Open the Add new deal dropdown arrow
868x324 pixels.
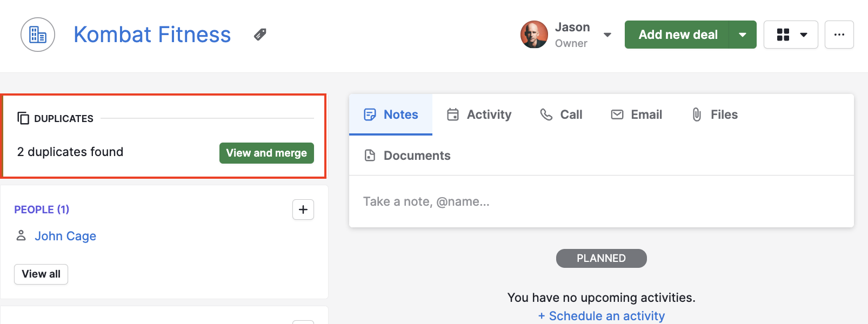pyautogui.click(x=743, y=35)
